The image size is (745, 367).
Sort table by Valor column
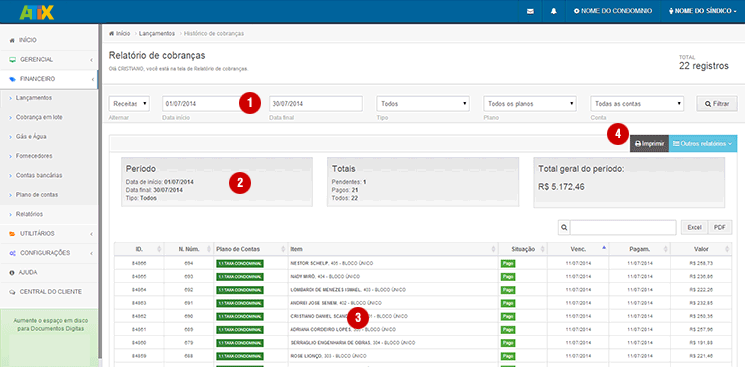pyautogui.click(x=701, y=249)
